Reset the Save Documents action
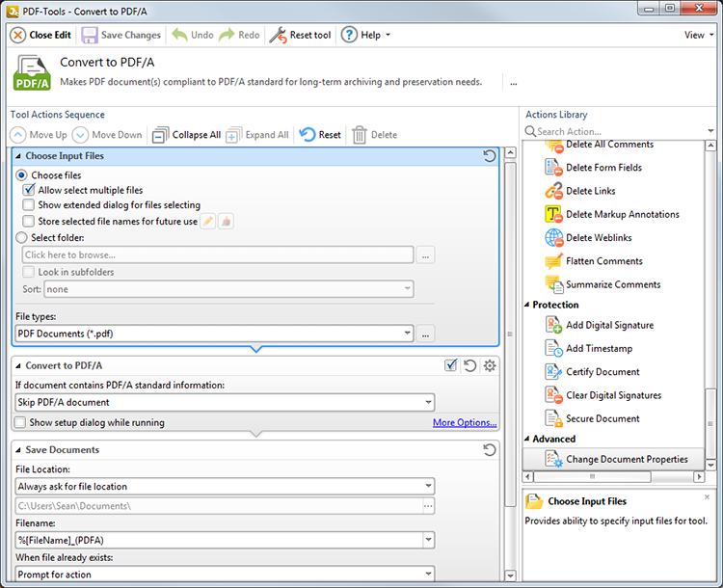The width and height of the screenshot is (723, 588). click(x=489, y=450)
